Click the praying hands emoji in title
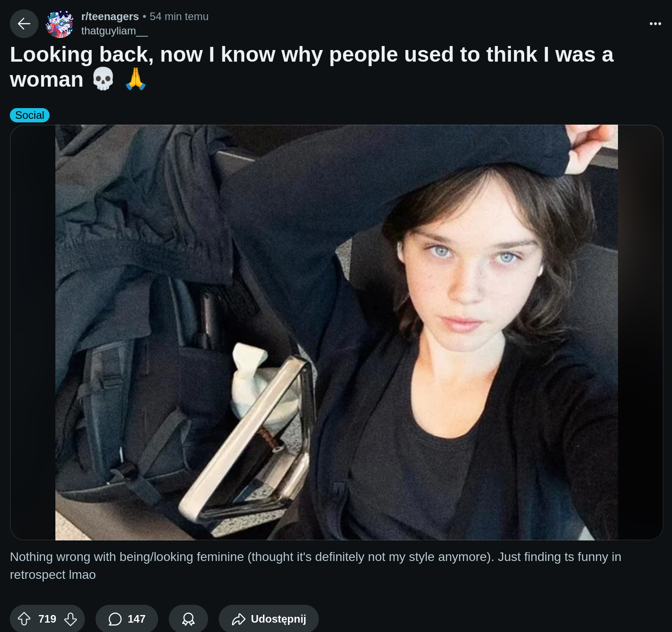Image resolution: width=672 pixels, height=632 pixels. coord(136,79)
